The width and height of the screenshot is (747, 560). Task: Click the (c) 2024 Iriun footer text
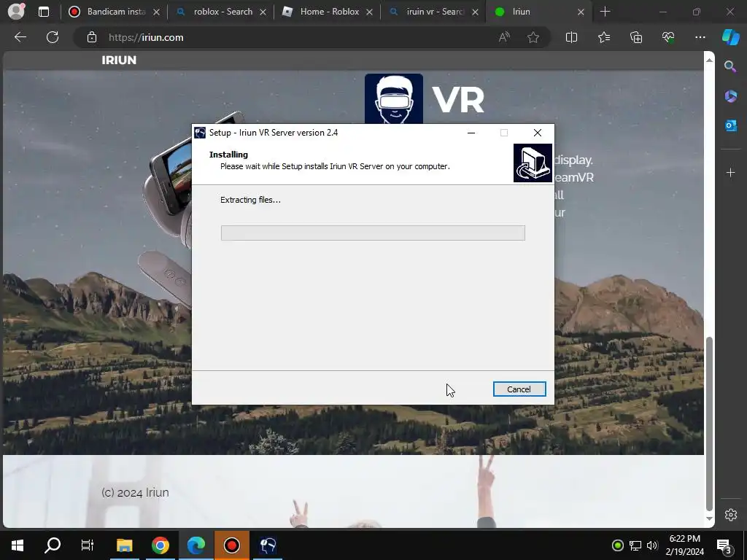pyautogui.click(x=135, y=492)
